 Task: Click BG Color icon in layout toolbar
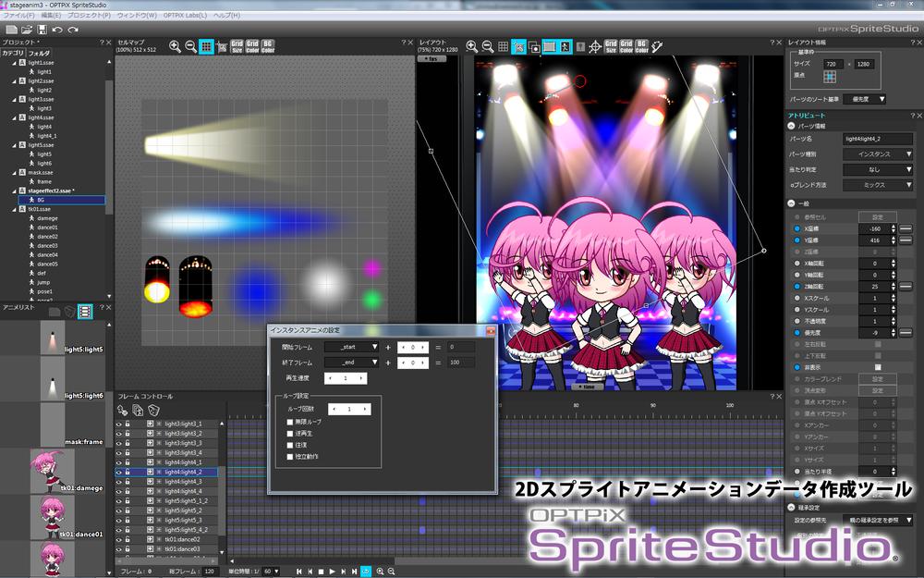(x=641, y=46)
